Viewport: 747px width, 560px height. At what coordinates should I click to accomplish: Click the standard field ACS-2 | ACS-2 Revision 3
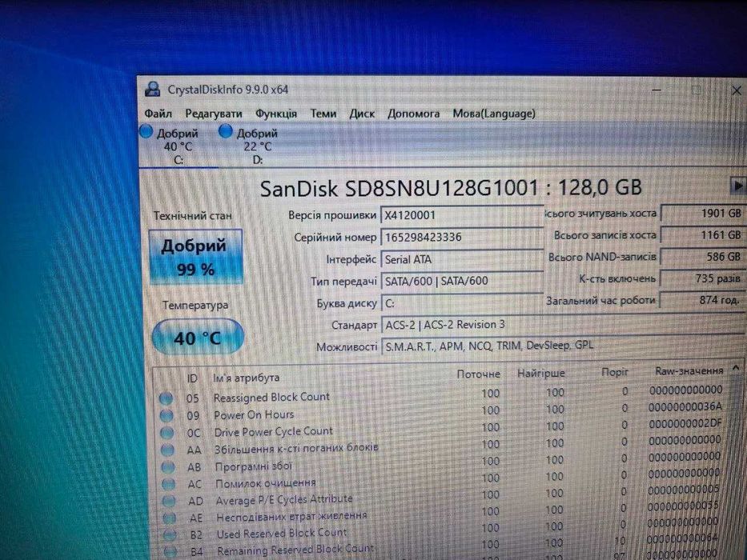pyautogui.click(x=562, y=325)
